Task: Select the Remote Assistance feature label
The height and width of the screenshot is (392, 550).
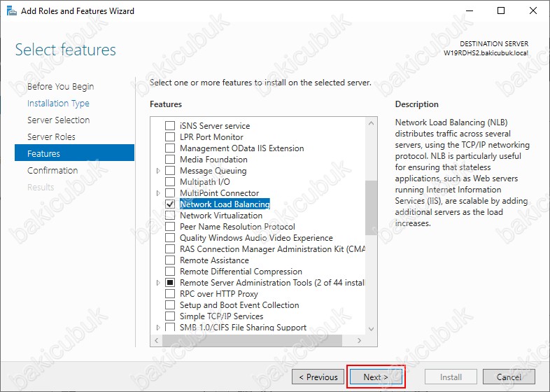Action: click(x=214, y=260)
